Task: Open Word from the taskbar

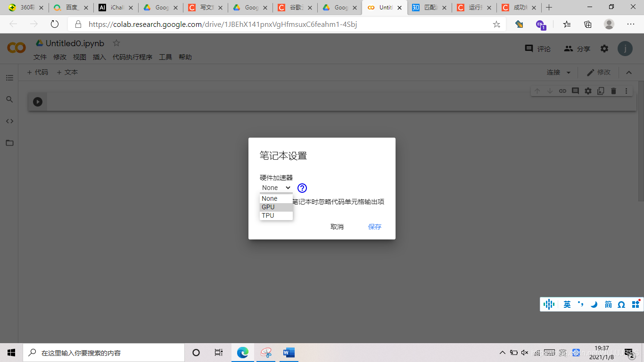Action: coord(289,353)
